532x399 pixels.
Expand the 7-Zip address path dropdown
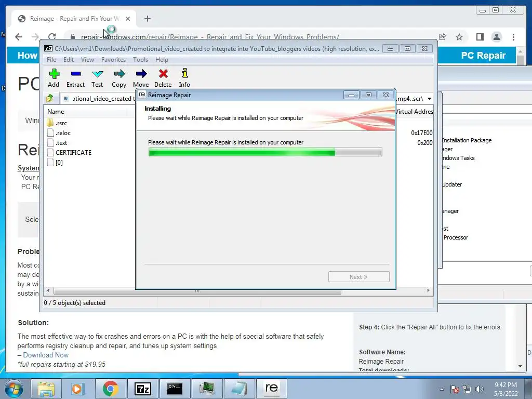point(429,99)
